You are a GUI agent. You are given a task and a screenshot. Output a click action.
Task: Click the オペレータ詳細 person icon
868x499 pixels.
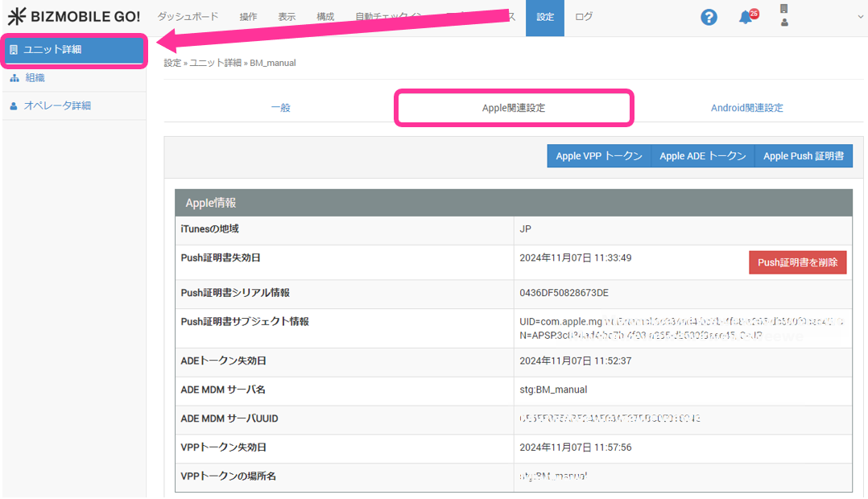point(14,106)
